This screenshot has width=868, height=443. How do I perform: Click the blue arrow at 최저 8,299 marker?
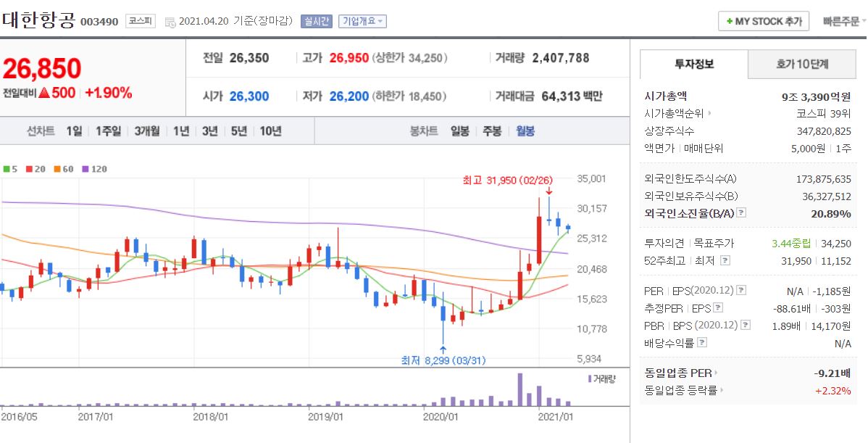443,349
